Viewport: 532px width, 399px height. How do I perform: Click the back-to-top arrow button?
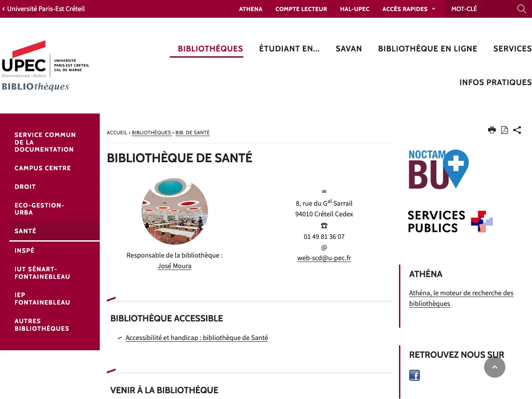point(495,367)
